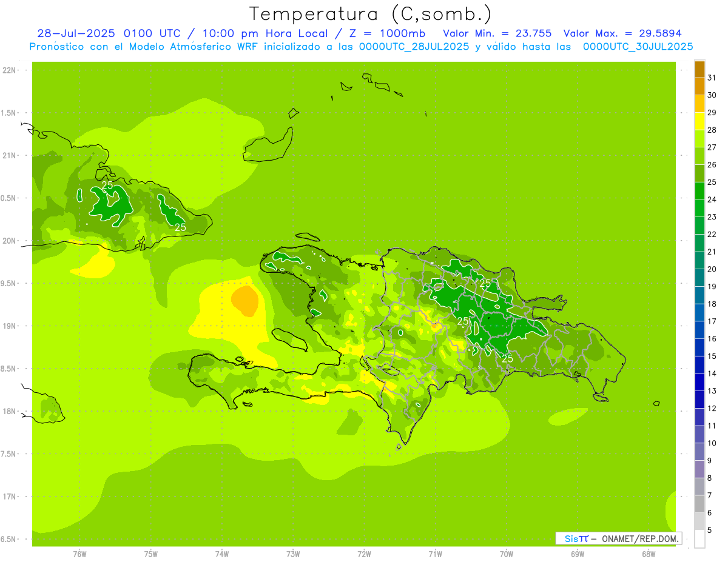Click the legend number '15'
This screenshot has height=562, width=728.
click(x=712, y=356)
